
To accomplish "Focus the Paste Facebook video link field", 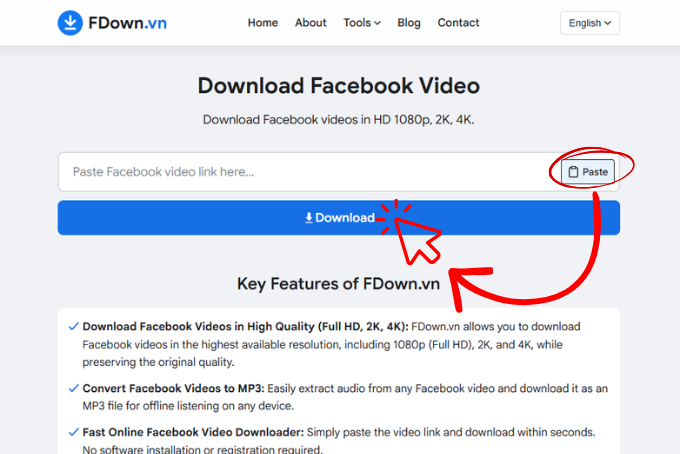I will tap(300, 172).
